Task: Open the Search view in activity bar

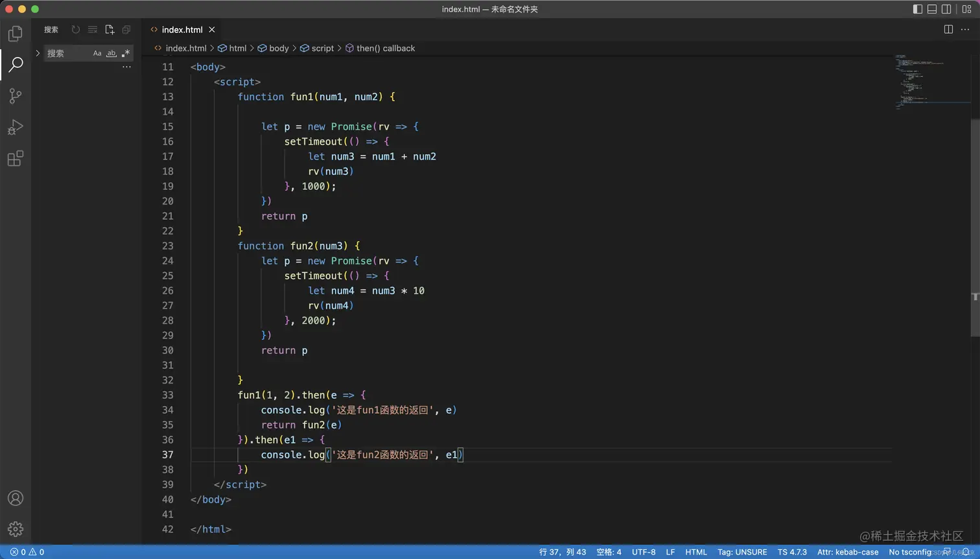Action: (16, 64)
